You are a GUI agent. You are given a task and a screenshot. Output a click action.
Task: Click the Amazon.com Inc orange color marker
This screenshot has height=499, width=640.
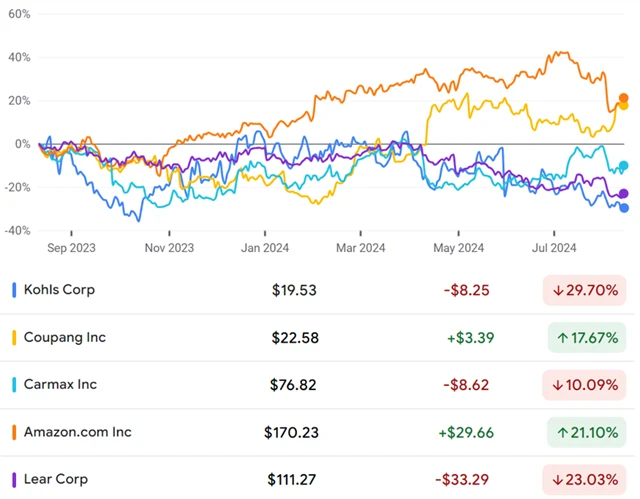coord(13,433)
